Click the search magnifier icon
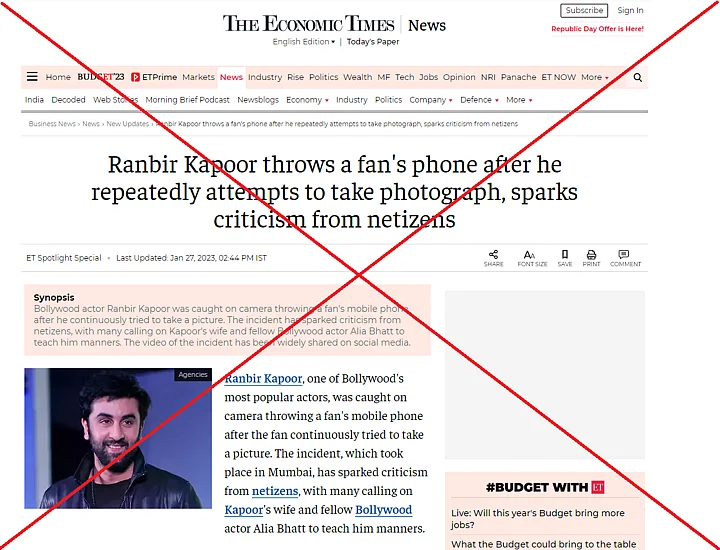Image resolution: width=720 pixels, height=550 pixels. tap(637, 77)
